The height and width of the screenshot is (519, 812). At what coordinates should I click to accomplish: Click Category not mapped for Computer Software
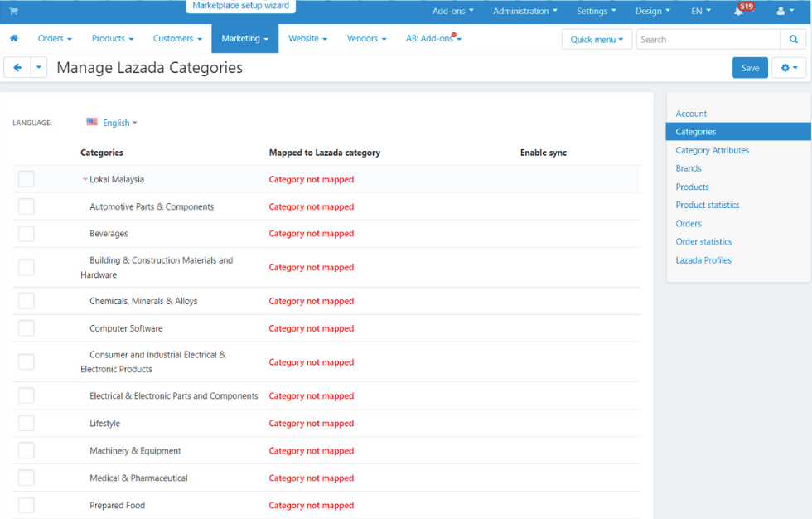pyautogui.click(x=312, y=328)
